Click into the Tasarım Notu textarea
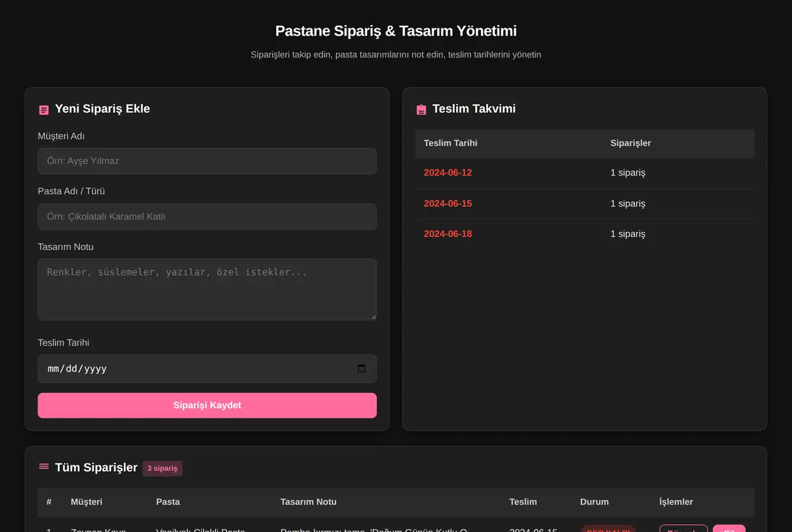Screen dimensions: 792x532 pyautogui.click(x=207, y=289)
